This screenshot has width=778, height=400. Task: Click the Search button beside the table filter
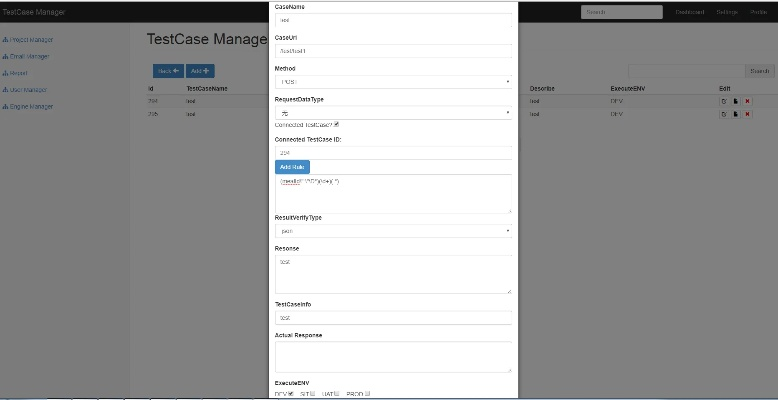click(759, 71)
